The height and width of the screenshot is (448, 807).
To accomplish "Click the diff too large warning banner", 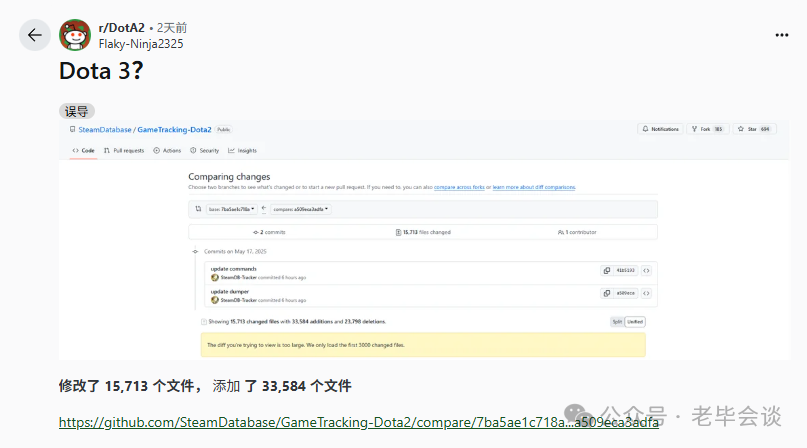I will click(423, 345).
